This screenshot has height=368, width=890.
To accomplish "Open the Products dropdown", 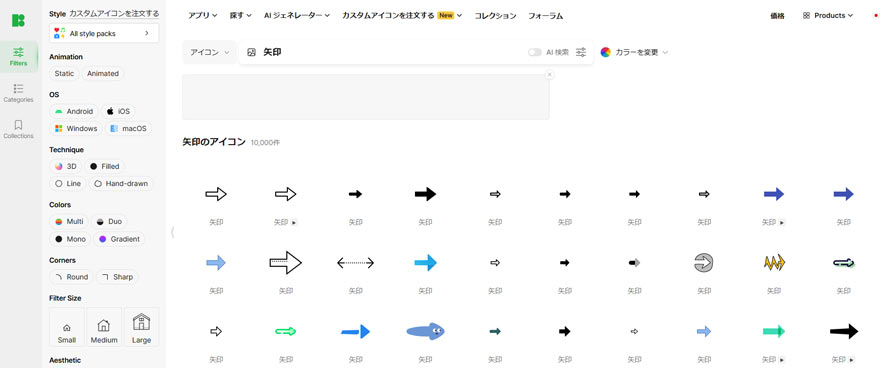I will pyautogui.click(x=828, y=16).
